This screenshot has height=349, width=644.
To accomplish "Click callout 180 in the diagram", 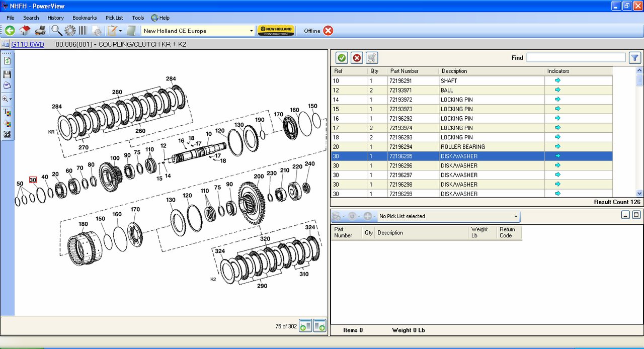I will [83, 224].
